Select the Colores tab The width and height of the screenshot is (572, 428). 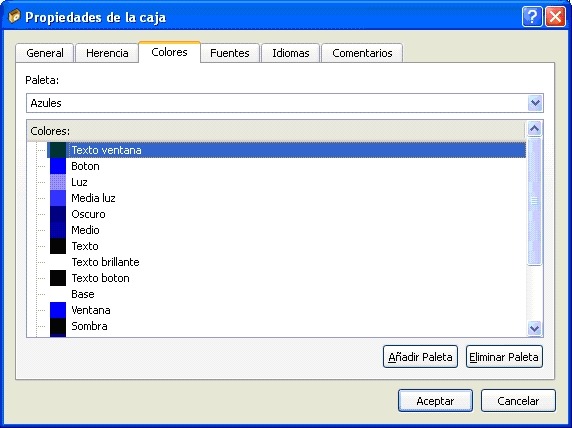tap(169, 52)
